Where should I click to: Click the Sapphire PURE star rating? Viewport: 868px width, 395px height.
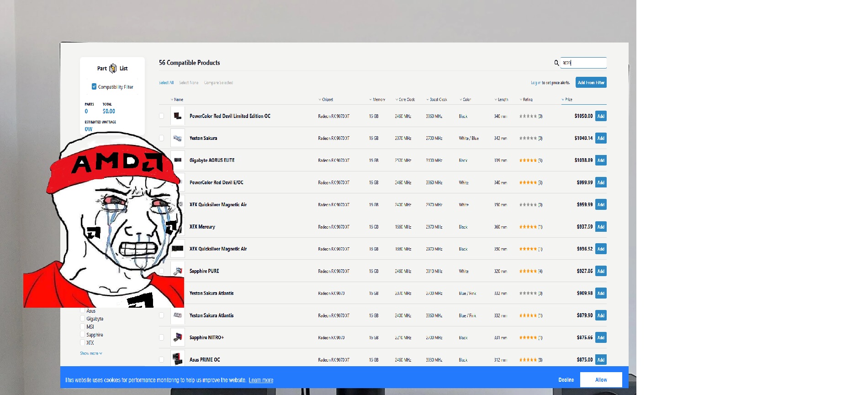pyautogui.click(x=528, y=271)
